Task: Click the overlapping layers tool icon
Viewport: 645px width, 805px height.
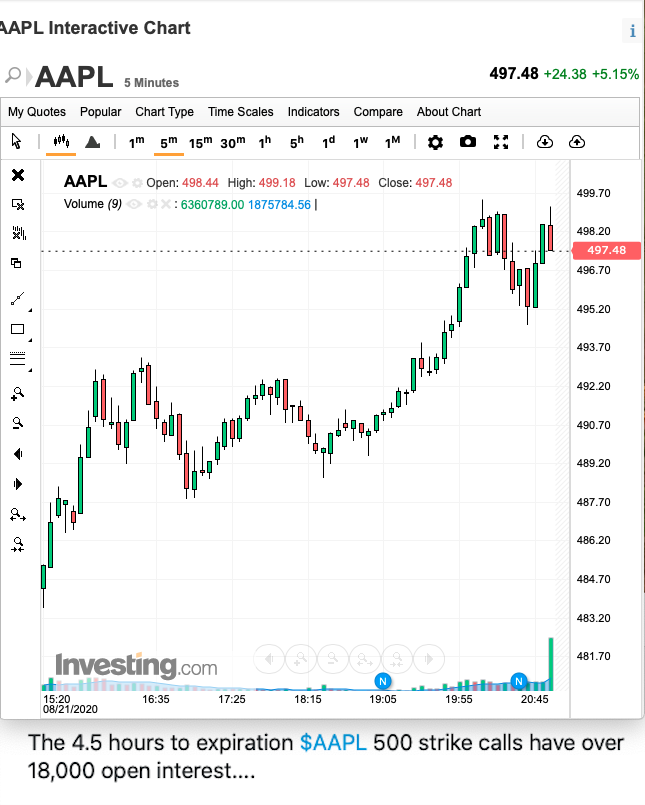Action: click(x=16, y=263)
